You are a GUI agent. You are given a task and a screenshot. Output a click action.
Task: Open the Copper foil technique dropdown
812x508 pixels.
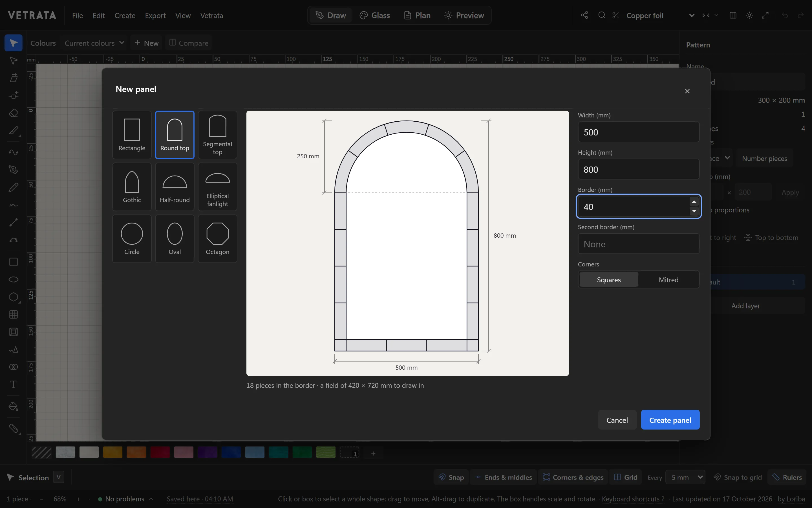pyautogui.click(x=660, y=15)
